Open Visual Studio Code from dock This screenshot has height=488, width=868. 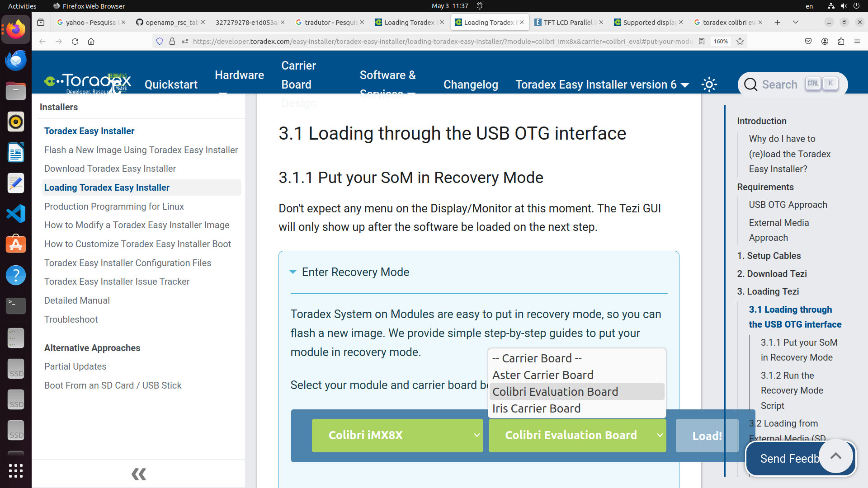16,214
